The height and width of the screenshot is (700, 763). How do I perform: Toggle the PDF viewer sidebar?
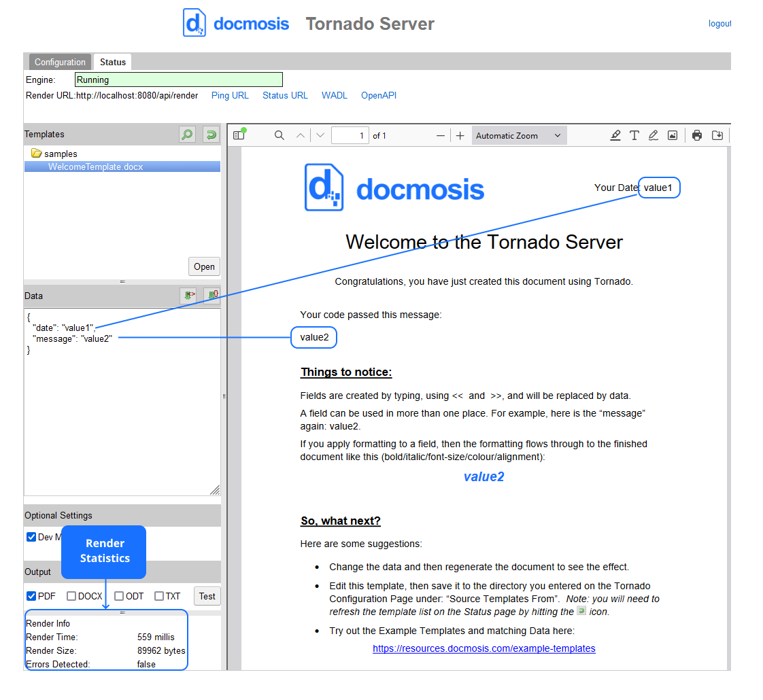(239, 135)
